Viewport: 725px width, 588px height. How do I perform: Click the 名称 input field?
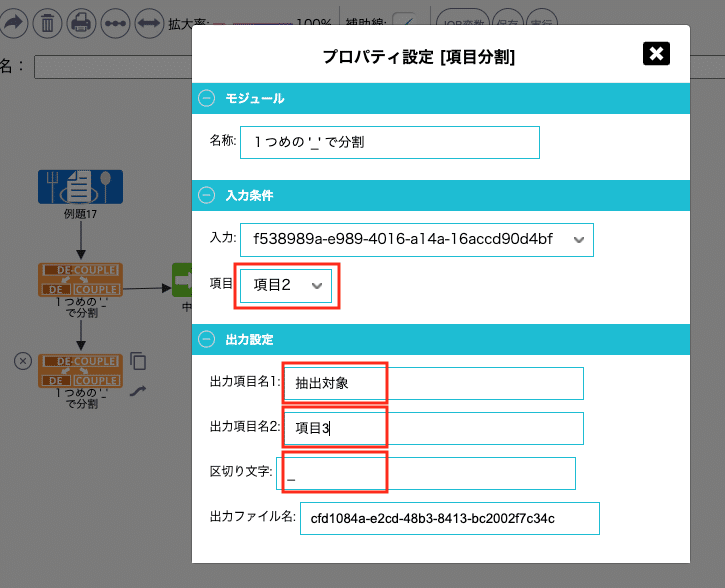[x=390, y=142]
